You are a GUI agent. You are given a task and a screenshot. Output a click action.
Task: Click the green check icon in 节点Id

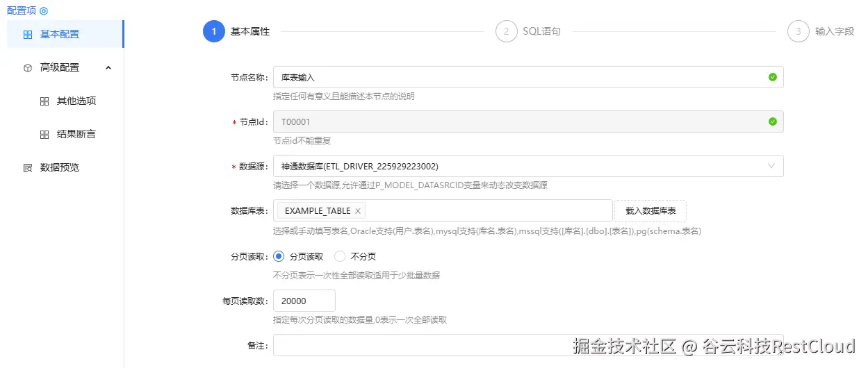click(773, 122)
